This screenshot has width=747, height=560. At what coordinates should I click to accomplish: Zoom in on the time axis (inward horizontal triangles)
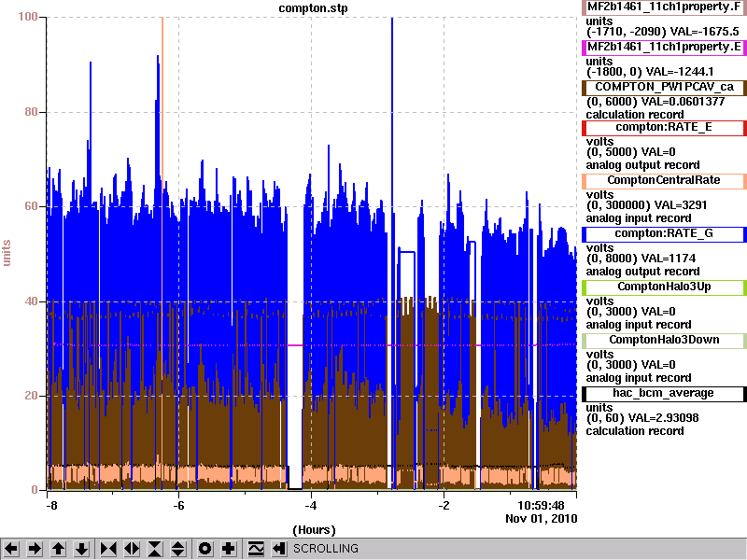(x=108, y=549)
